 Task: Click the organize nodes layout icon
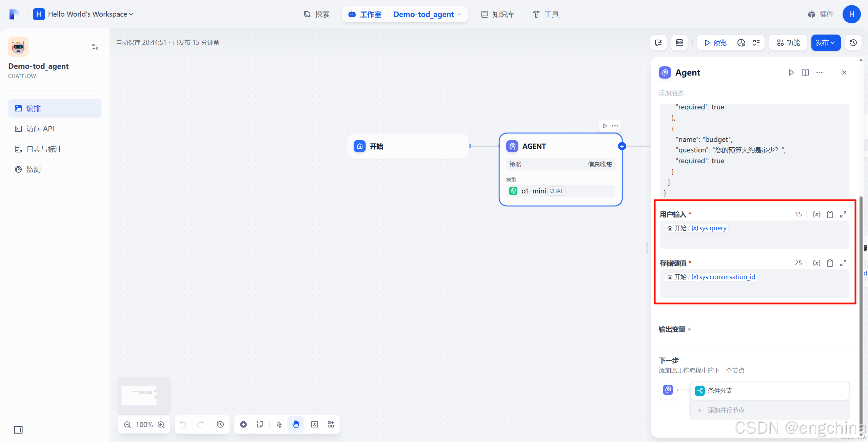click(331, 424)
